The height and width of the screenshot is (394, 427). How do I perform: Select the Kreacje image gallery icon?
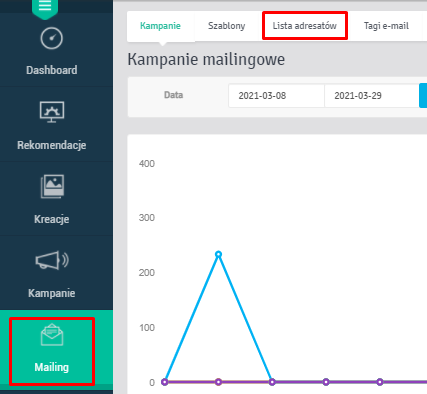tap(52, 186)
